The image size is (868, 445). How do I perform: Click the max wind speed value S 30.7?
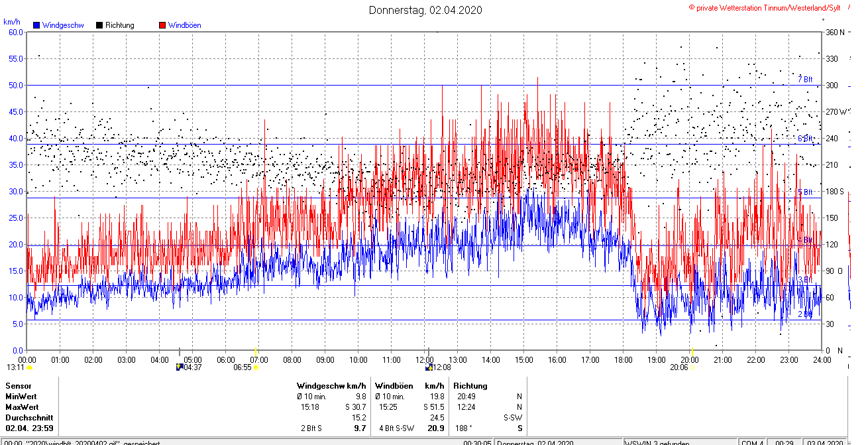pyautogui.click(x=356, y=407)
